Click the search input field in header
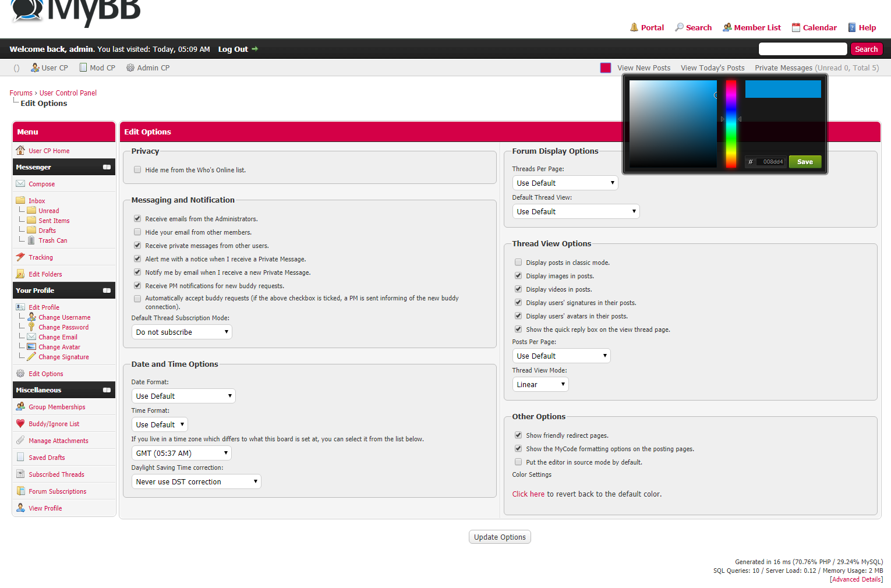This screenshot has height=588, width=891. tap(802, 49)
